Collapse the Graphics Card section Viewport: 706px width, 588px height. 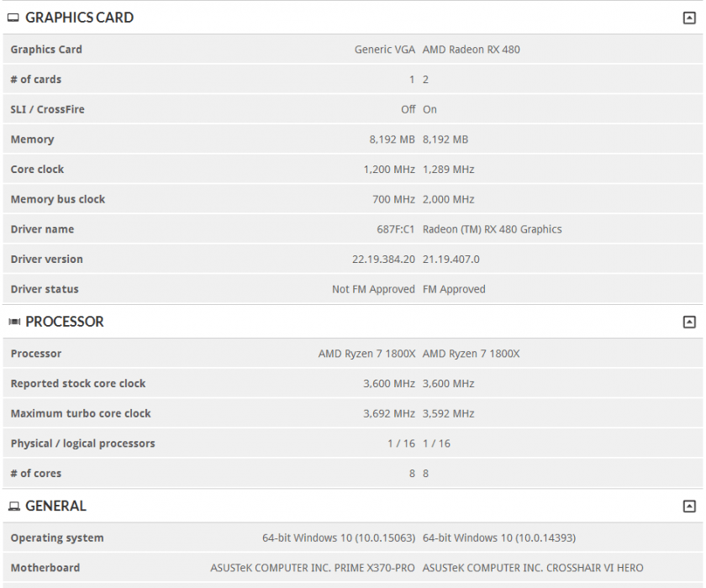click(x=691, y=15)
